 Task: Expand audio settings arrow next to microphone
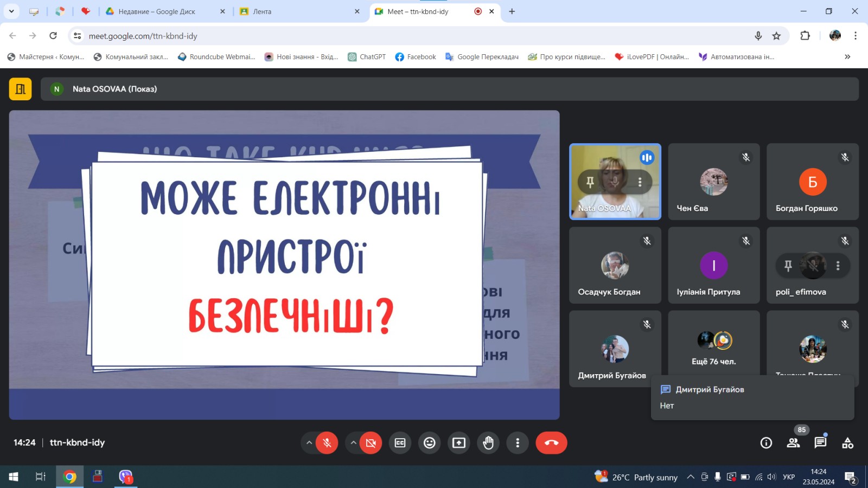pyautogui.click(x=309, y=443)
